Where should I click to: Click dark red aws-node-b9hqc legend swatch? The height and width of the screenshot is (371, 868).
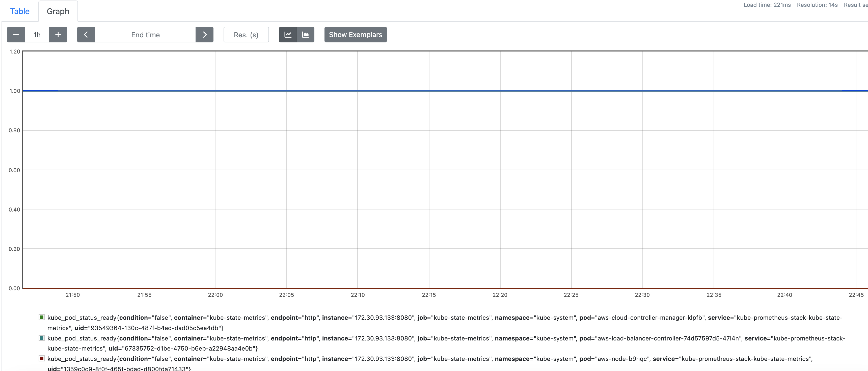[41, 359]
